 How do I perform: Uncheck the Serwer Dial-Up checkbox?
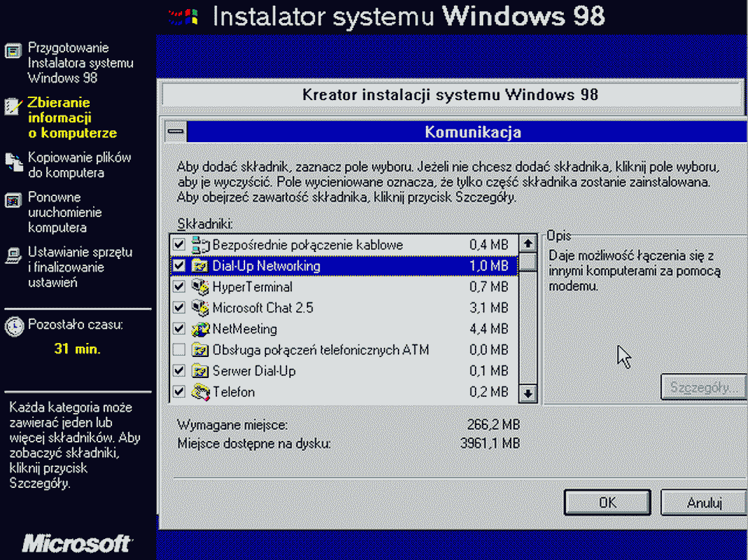click(x=179, y=371)
